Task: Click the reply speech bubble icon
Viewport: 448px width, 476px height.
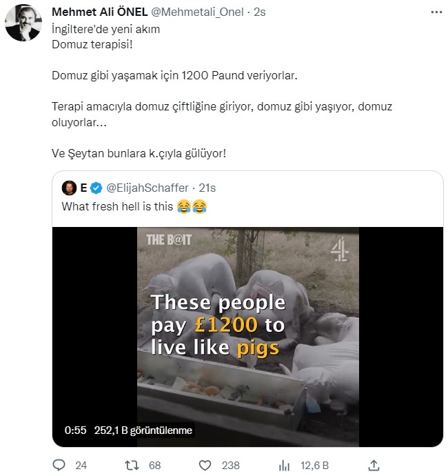Action: pos(59,465)
